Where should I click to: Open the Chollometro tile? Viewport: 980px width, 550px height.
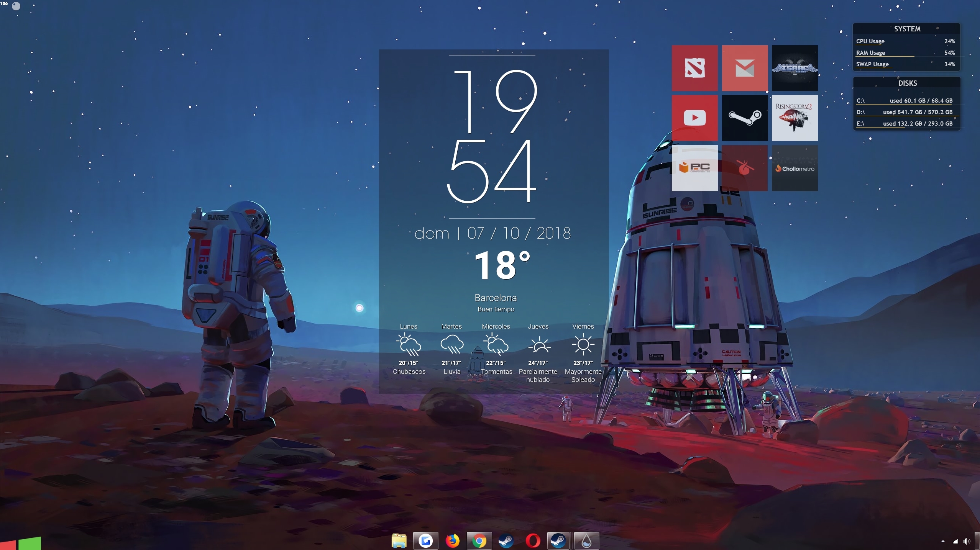795,168
